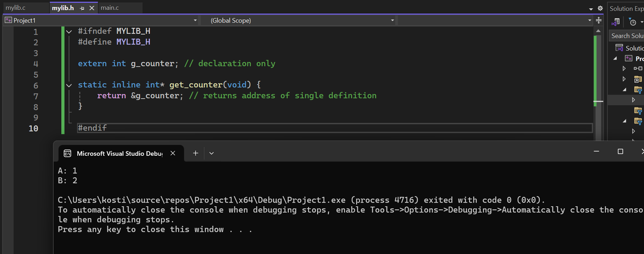
Task: Click the Search Solution Explorer field
Action: 627,35
